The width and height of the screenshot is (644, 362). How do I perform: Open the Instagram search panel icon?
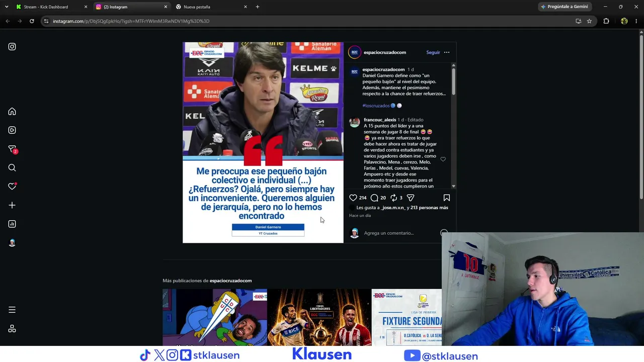(x=12, y=168)
